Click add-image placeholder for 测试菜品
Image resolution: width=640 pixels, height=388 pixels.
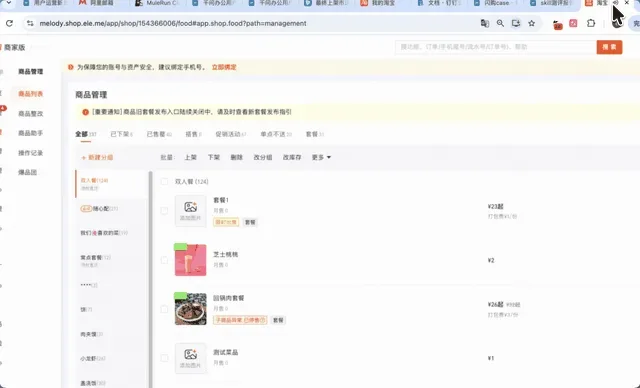point(191,358)
